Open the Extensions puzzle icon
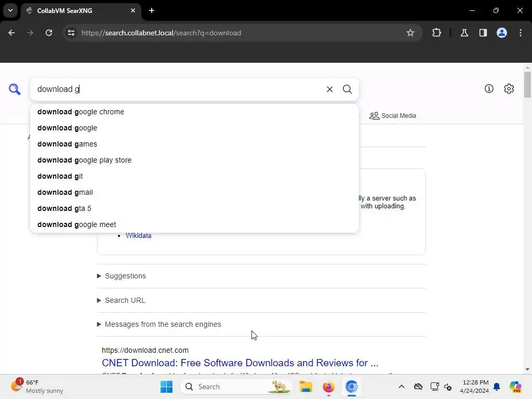The image size is (532, 399). pos(436,33)
